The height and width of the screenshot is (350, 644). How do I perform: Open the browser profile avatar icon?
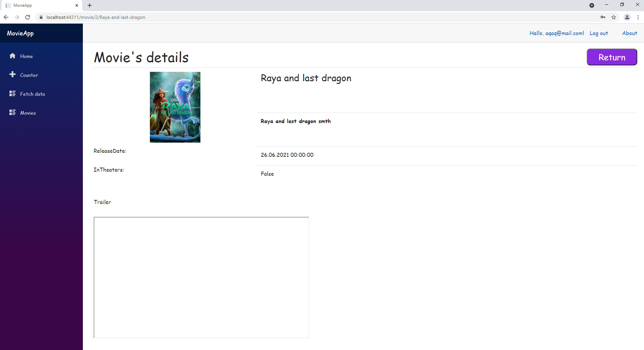(x=627, y=17)
